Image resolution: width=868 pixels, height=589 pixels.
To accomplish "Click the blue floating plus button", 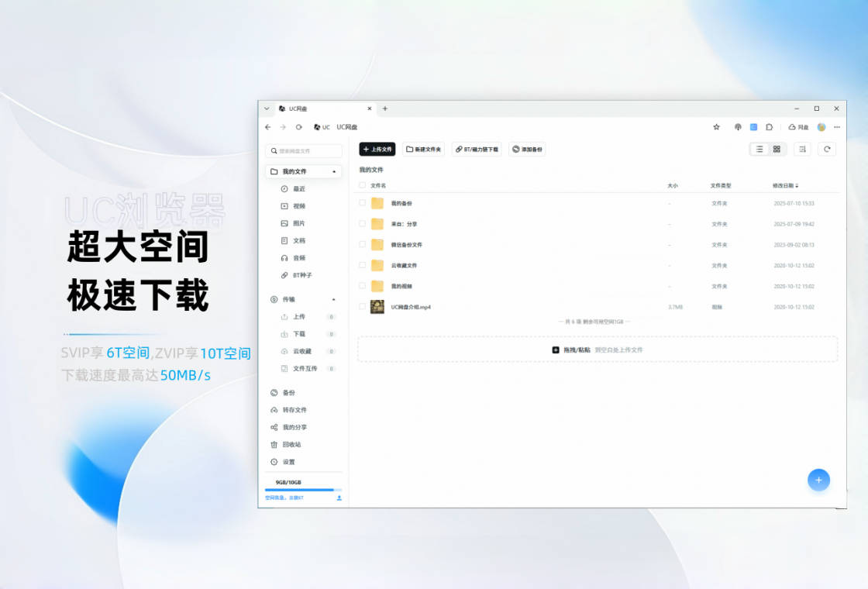I will pos(818,480).
